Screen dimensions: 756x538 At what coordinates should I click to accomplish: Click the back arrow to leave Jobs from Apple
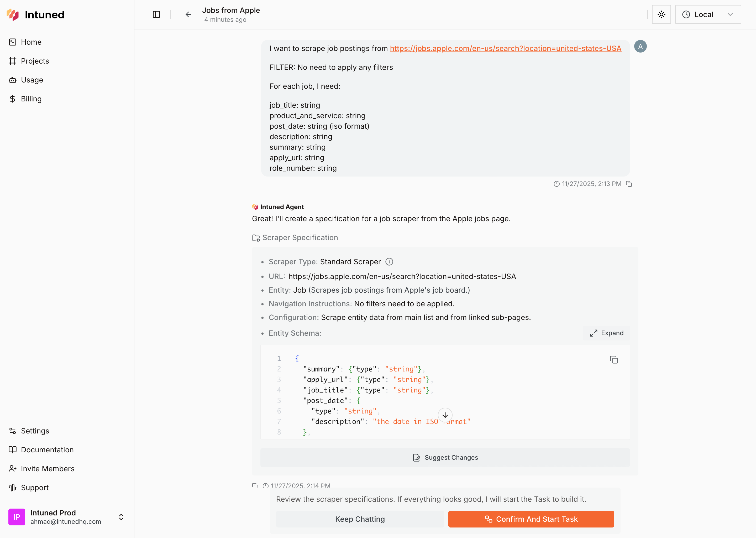[x=188, y=14]
